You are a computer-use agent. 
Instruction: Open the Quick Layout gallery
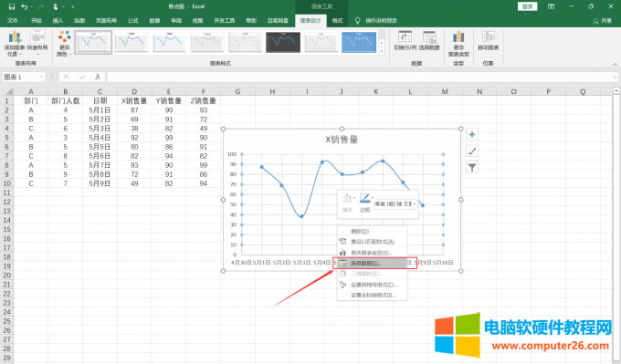37,43
